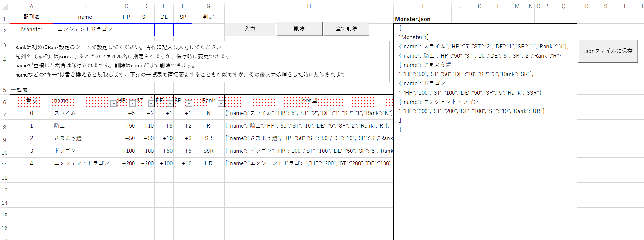Select column I header
This screenshot has width=644, height=240.
(423, 6)
